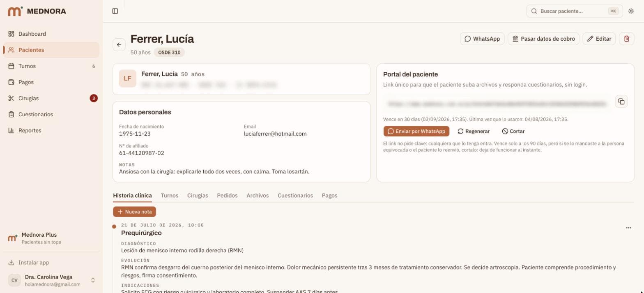
Task: Click the Nueva nota button
Action: [x=135, y=212]
